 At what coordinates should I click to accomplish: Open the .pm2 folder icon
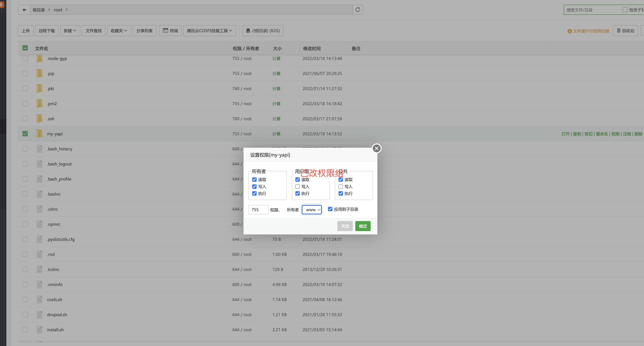[x=39, y=104]
